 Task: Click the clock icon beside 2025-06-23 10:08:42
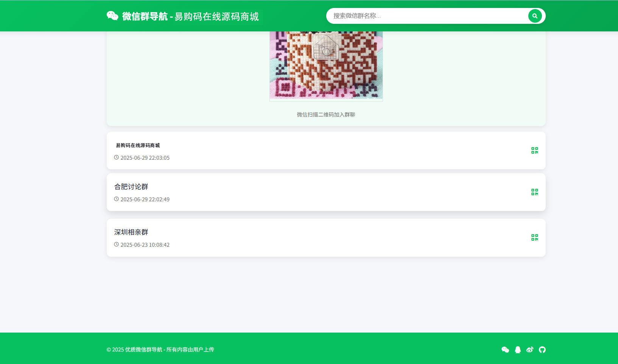[x=117, y=244]
